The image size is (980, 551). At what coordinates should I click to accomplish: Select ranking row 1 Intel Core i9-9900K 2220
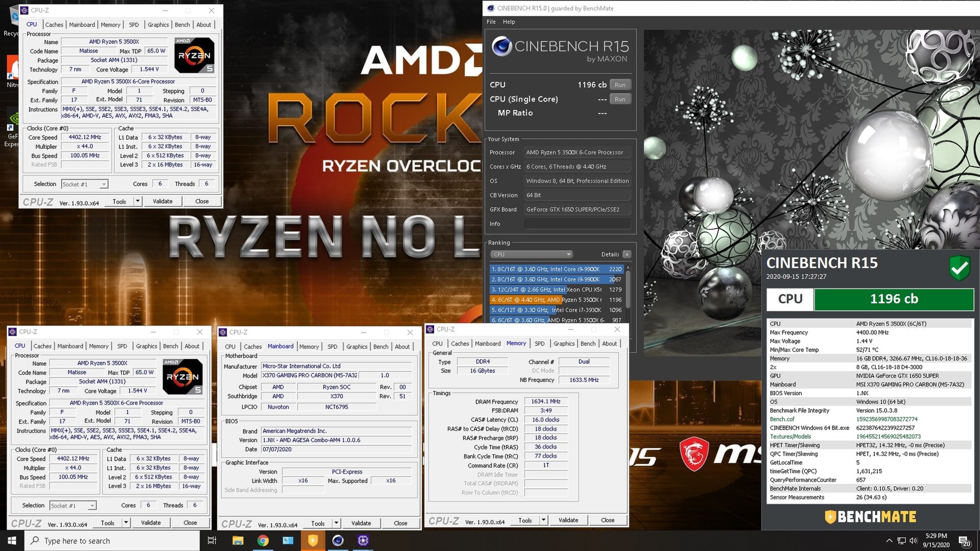556,269
